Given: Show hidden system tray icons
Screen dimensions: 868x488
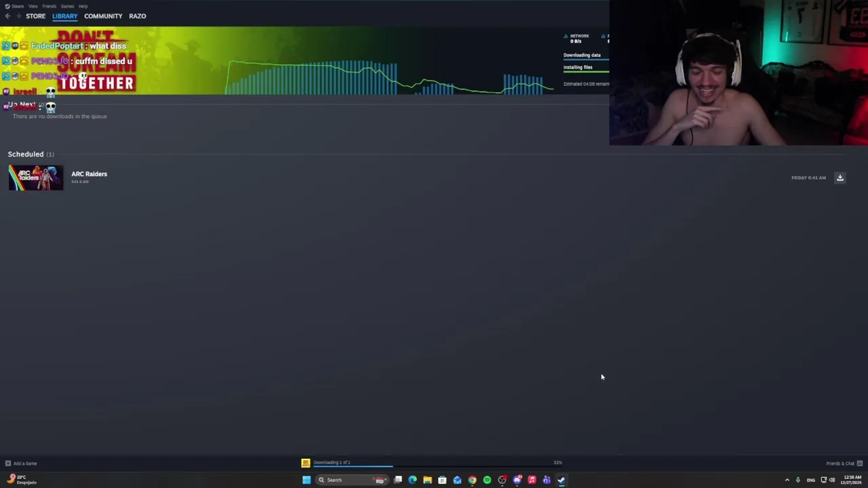Looking at the screenshot, I should (787, 480).
